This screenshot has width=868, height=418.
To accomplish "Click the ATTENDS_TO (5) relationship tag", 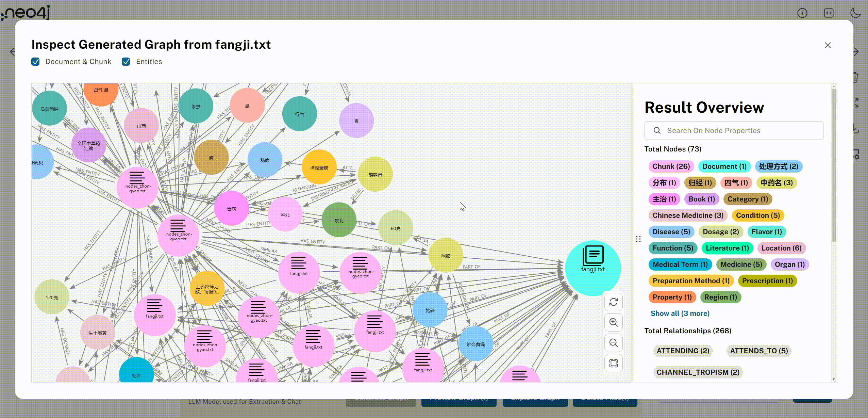I will [x=759, y=351].
